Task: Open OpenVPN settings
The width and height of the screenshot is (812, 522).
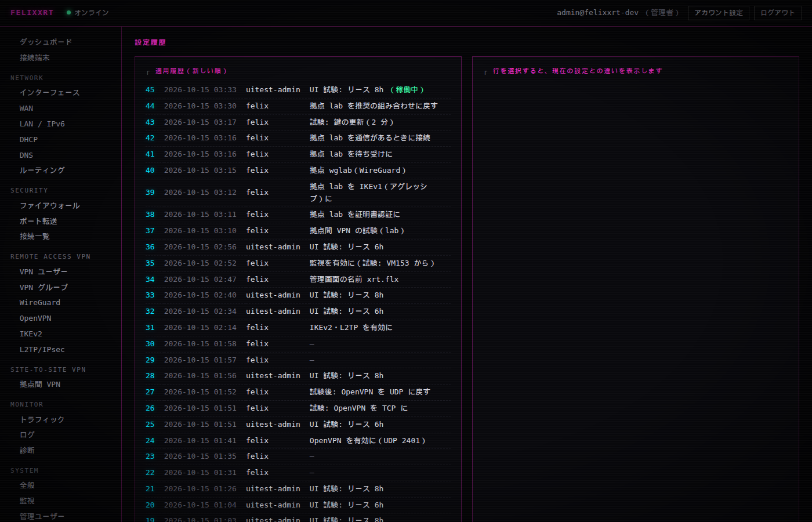Action: [35, 318]
